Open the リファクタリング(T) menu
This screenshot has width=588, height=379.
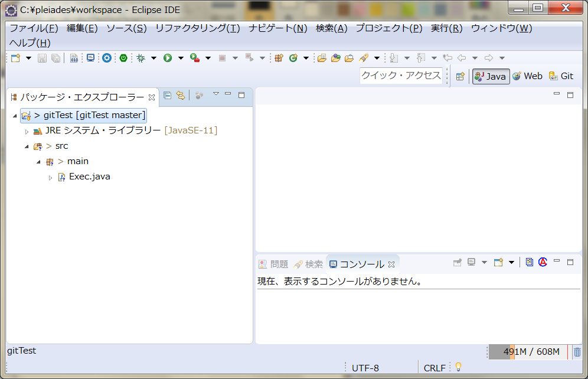coord(198,28)
